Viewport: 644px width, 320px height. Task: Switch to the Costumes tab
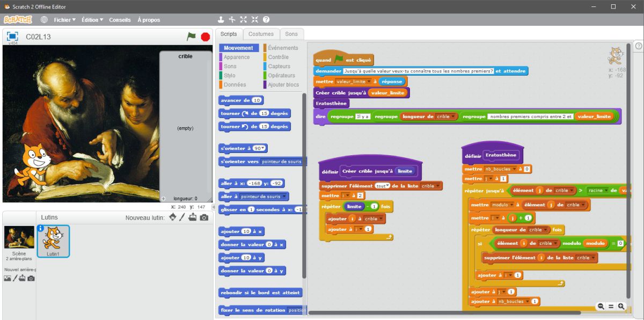coord(261,34)
